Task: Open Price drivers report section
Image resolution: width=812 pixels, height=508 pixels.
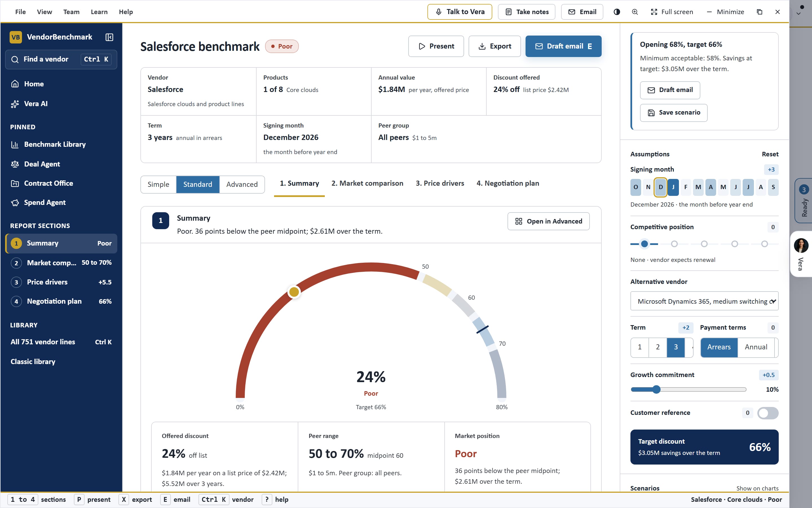Action: [61, 282]
